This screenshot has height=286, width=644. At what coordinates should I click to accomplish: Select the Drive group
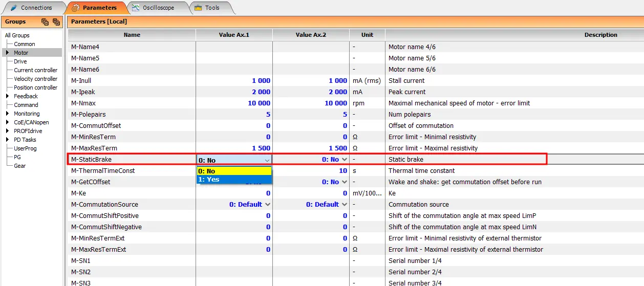(20, 61)
